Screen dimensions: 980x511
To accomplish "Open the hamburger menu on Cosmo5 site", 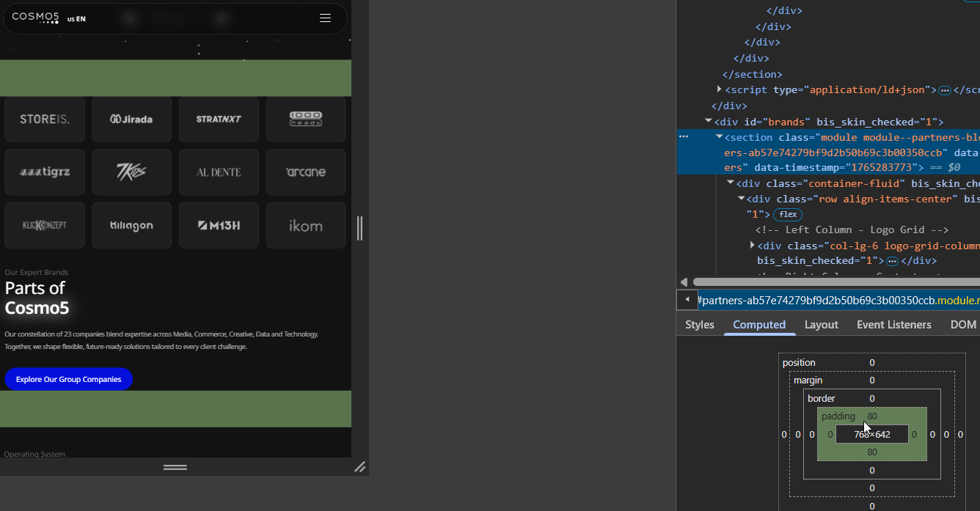I will coord(326,18).
